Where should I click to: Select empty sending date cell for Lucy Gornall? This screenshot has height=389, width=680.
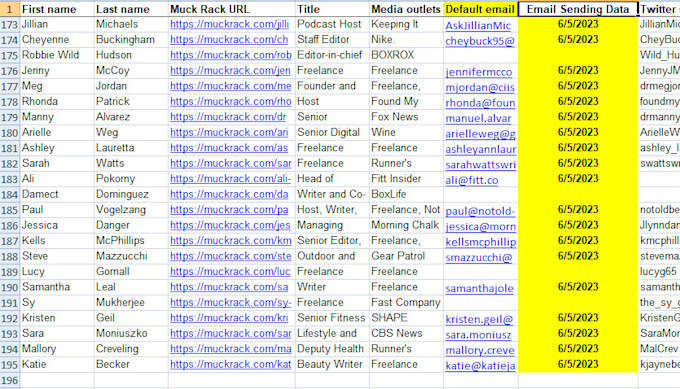578,271
